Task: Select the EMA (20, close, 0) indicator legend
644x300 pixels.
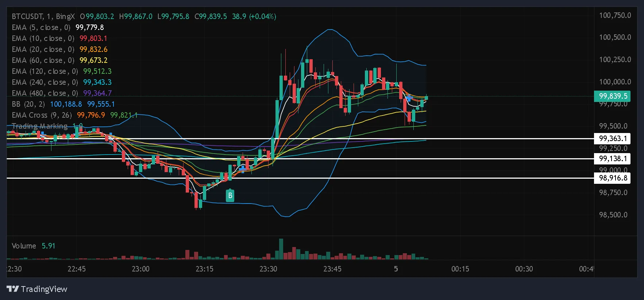Action: click(x=43, y=49)
